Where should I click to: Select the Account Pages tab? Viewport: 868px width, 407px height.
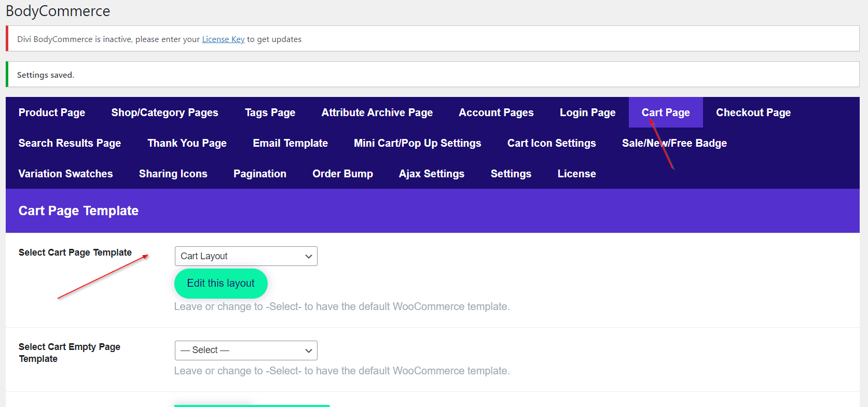[496, 113]
